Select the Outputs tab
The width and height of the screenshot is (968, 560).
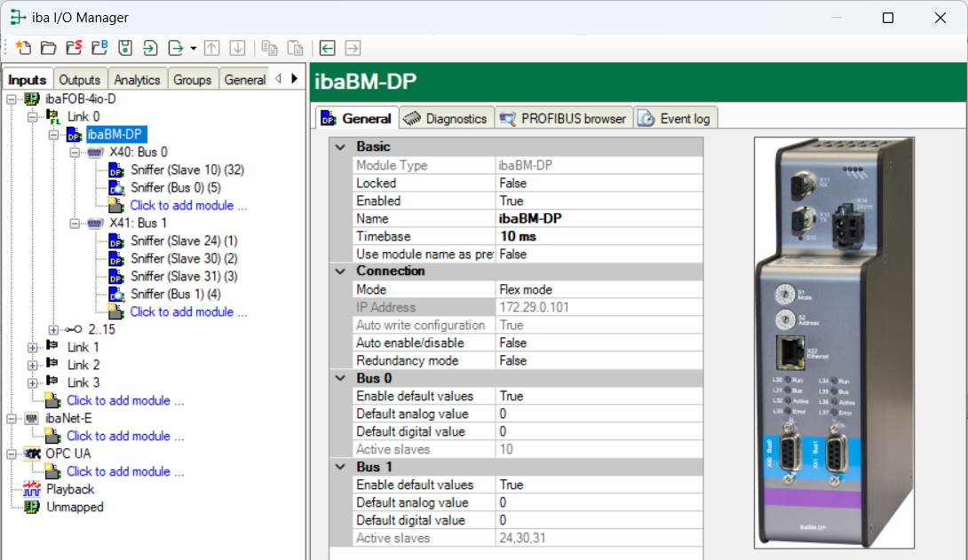pyautogui.click(x=80, y=79)
